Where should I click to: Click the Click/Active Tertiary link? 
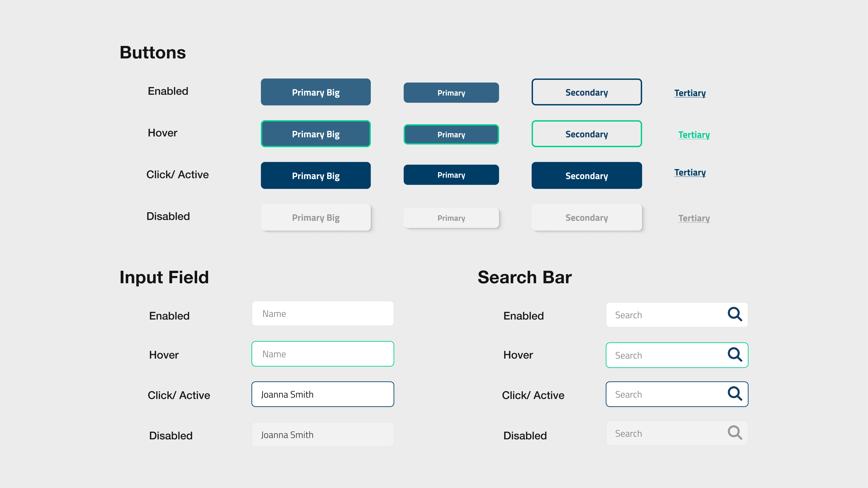(x=690, y=172)
